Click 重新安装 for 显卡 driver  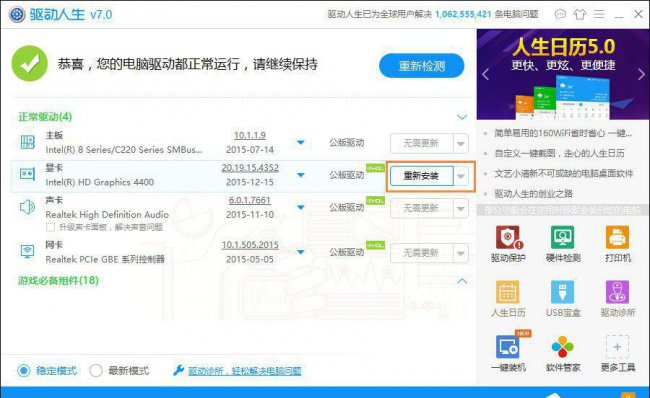coord(422,176)
